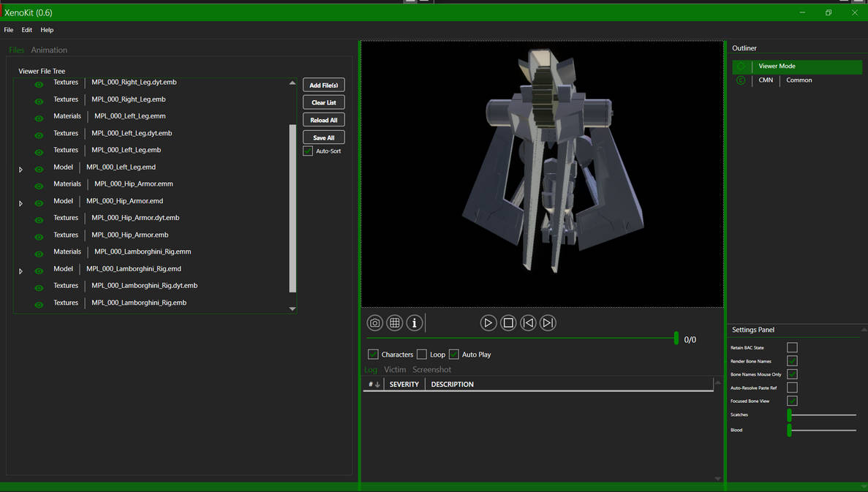
Task: Collapse the Settings Panel arrow
Action: tap(864, 330)
